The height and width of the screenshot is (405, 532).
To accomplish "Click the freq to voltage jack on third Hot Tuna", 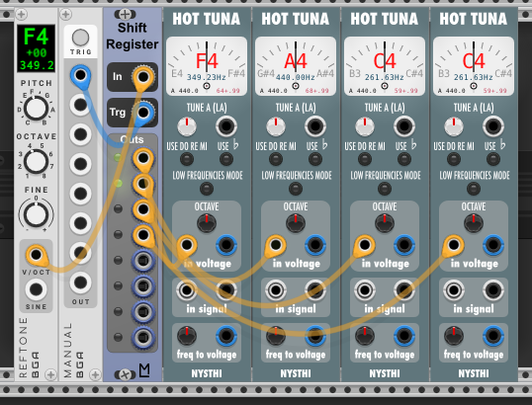I will (x=404, y=336).
